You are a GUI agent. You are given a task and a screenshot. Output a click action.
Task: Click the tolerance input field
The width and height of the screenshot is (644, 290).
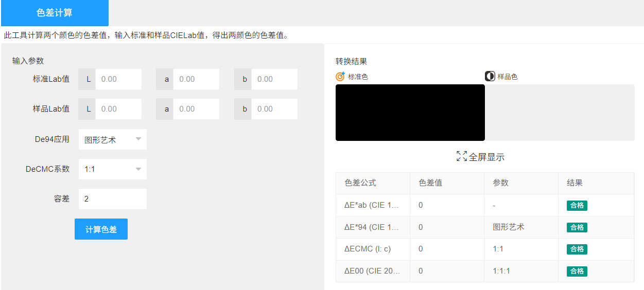coord(112,199)
